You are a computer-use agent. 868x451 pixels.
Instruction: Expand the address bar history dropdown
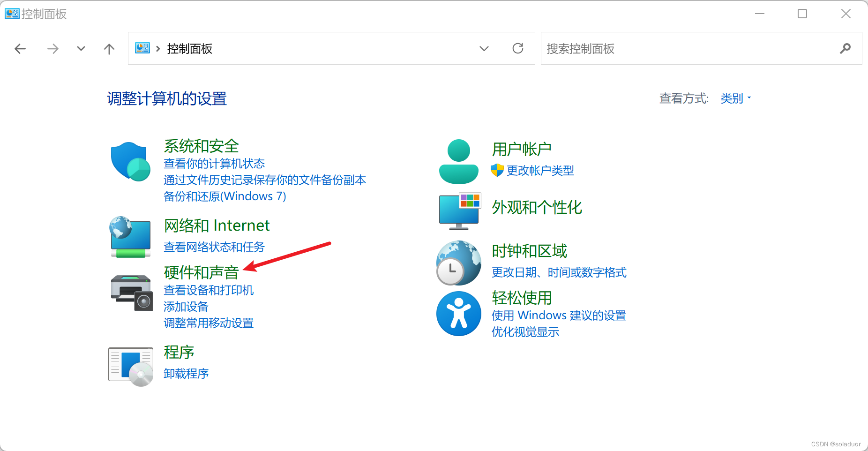[x=484, y=48]
